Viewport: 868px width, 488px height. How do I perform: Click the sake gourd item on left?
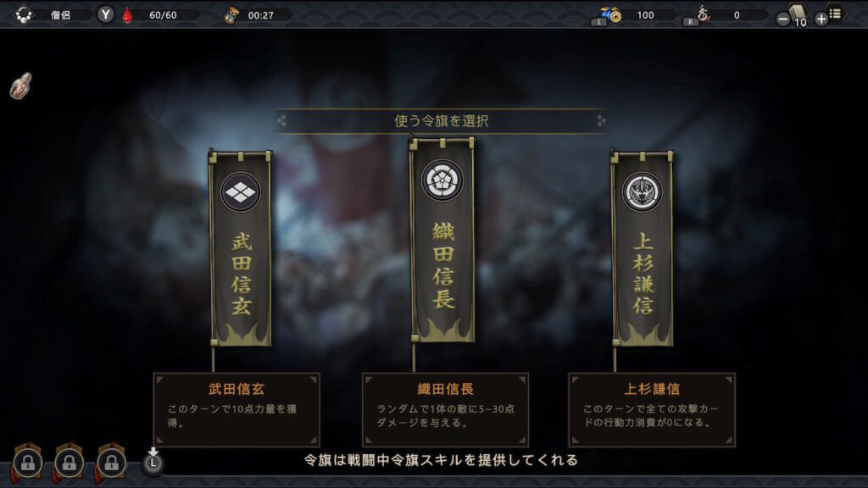21,86
